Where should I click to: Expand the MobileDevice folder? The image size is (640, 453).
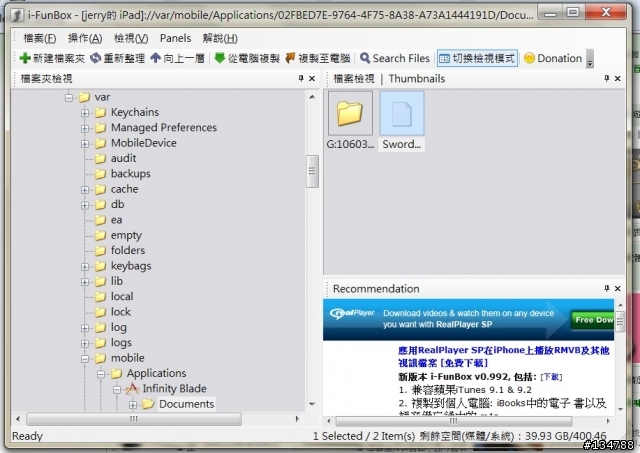(x=84, y=144)
